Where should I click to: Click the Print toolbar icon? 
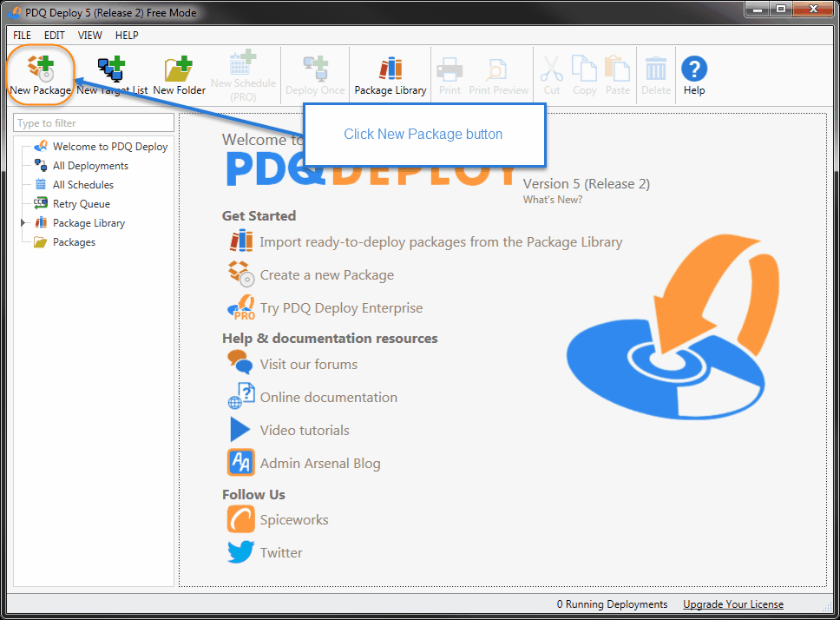point(450,69)
